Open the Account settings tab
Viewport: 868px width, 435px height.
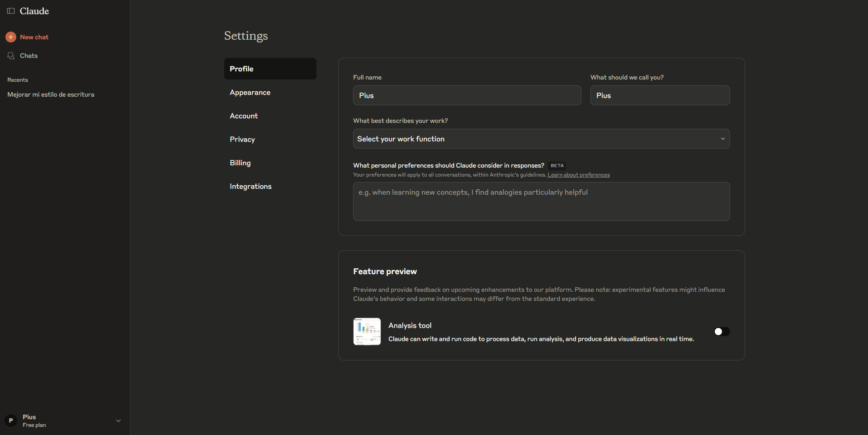(244, 116)
